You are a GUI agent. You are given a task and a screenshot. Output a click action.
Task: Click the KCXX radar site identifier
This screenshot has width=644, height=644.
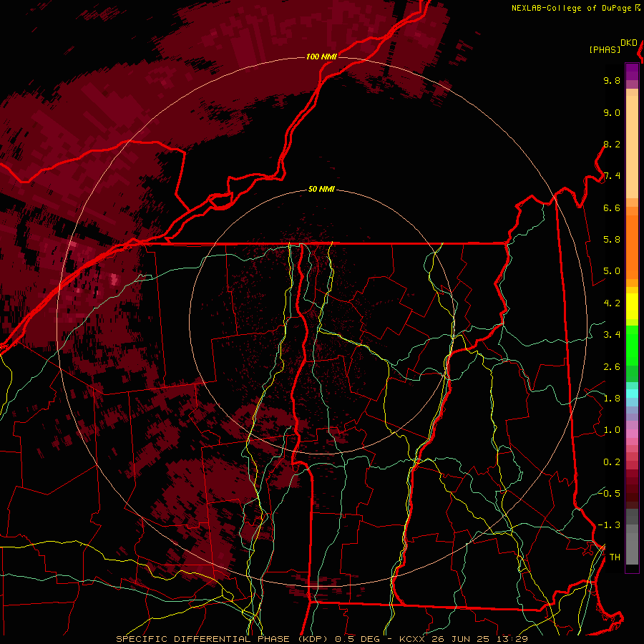[x=411, y=639]
